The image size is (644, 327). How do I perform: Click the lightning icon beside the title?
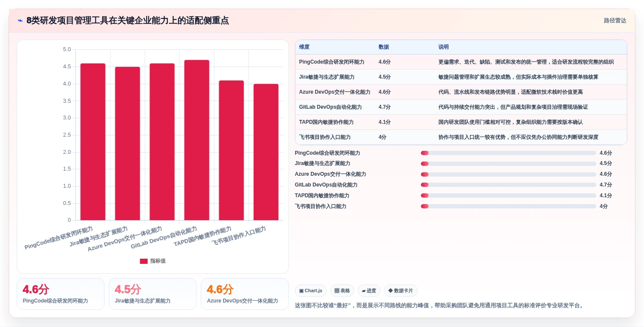coord(20,21)
